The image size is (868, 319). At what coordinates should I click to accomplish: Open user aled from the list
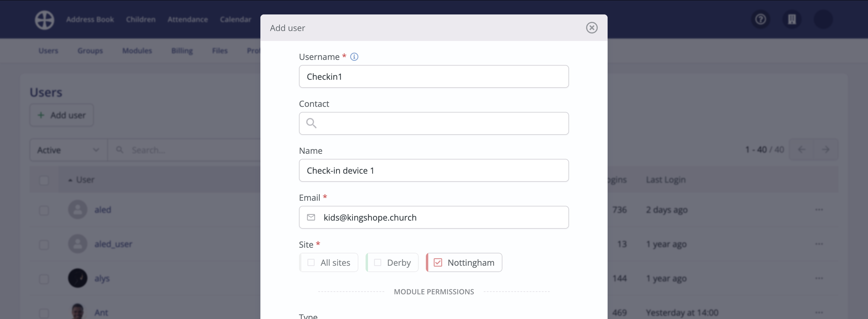click(103, 210)
